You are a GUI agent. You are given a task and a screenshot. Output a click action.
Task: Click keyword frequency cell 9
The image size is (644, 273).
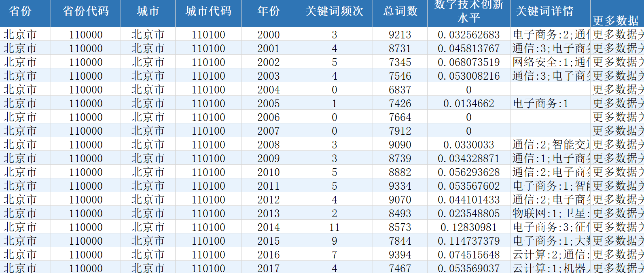pyautogui.click(x=335, y=241)
